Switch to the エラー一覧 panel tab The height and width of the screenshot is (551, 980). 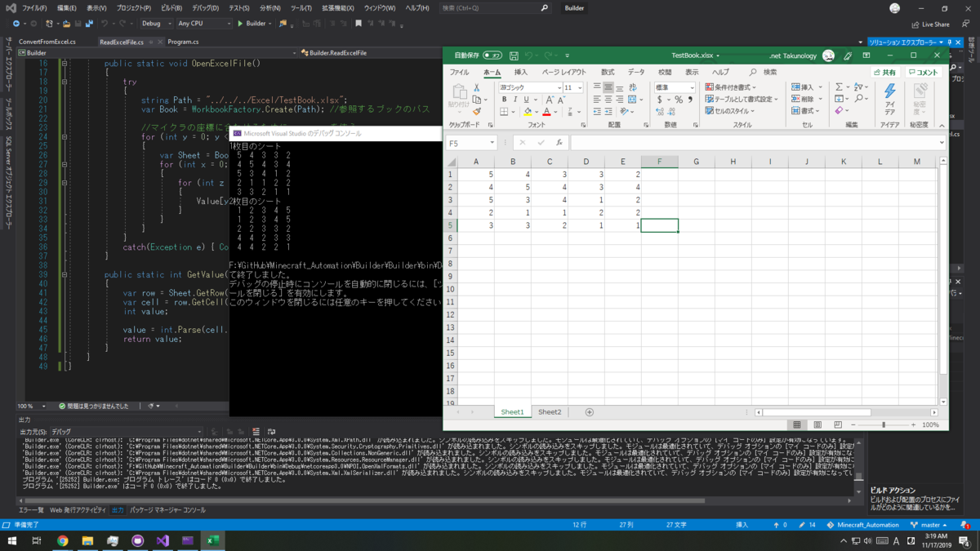tap(31, 510)
